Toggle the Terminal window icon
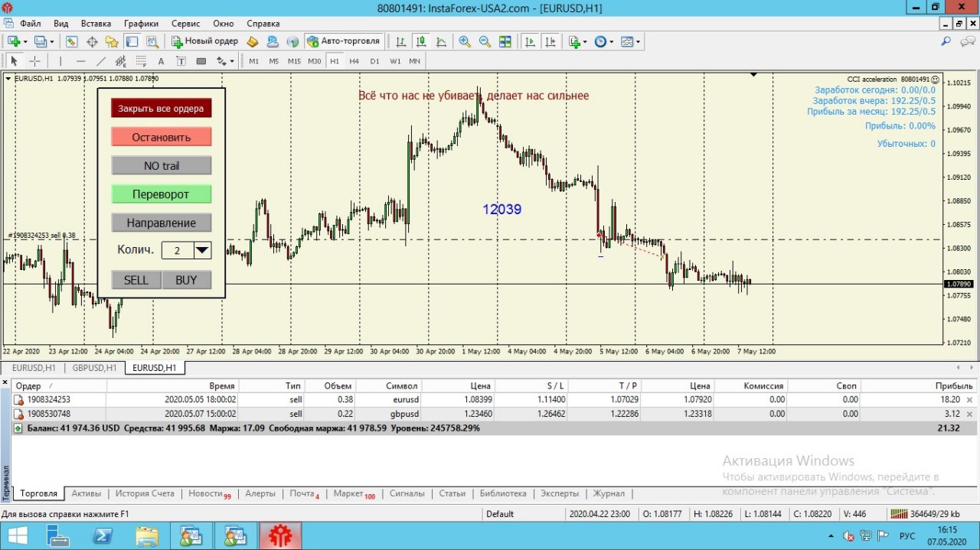The height and width of the screenshot is (550, 980). pos(132,41)
